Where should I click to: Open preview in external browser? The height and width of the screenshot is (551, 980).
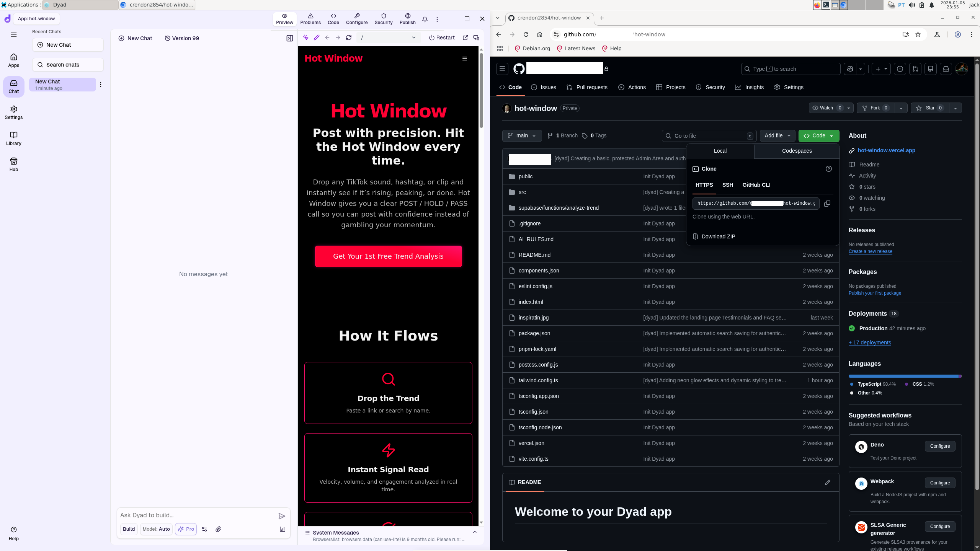[465, 37]
